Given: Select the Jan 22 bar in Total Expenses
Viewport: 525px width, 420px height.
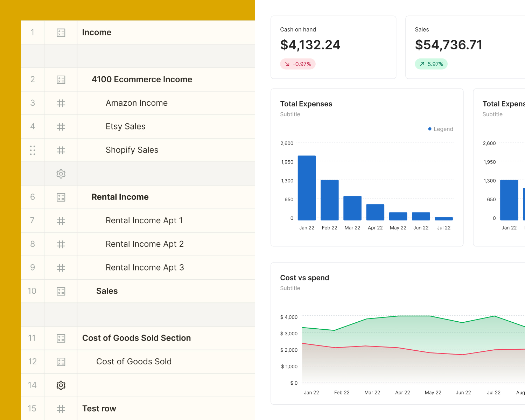Looking at the screenshot, I should tap(307, 187).
